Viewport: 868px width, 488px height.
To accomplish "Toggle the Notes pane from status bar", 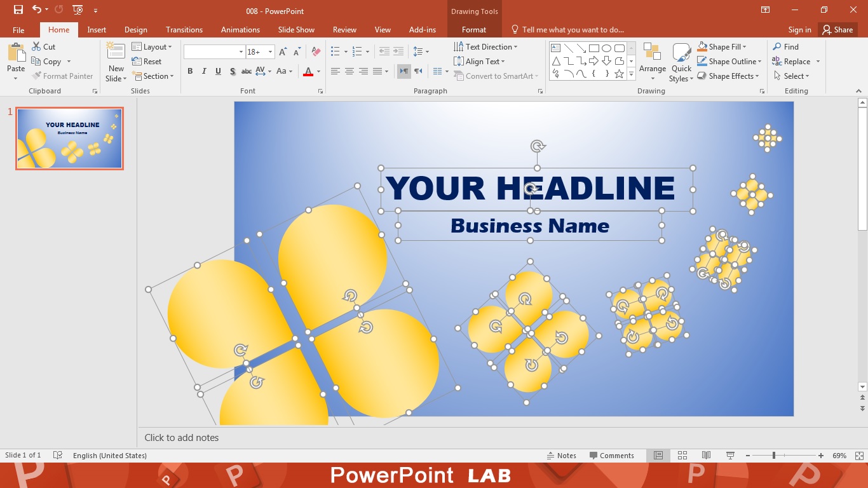I will click(x=562, y=456).
